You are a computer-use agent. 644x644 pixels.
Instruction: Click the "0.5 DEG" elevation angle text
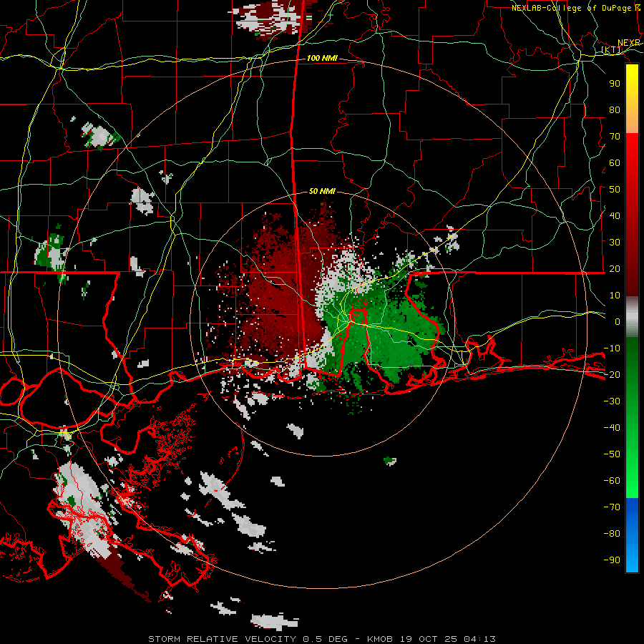[x=325, y=639]
